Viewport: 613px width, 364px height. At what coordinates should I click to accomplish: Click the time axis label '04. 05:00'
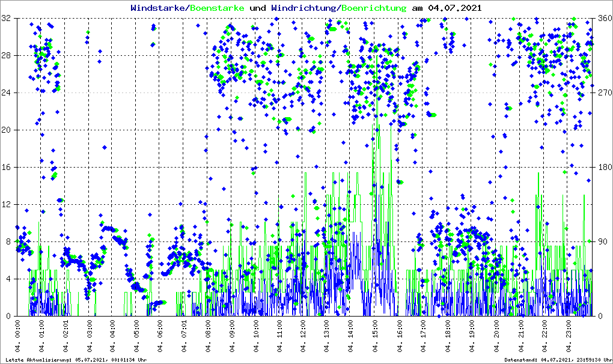pyautogui.click(x=136, y=336)
